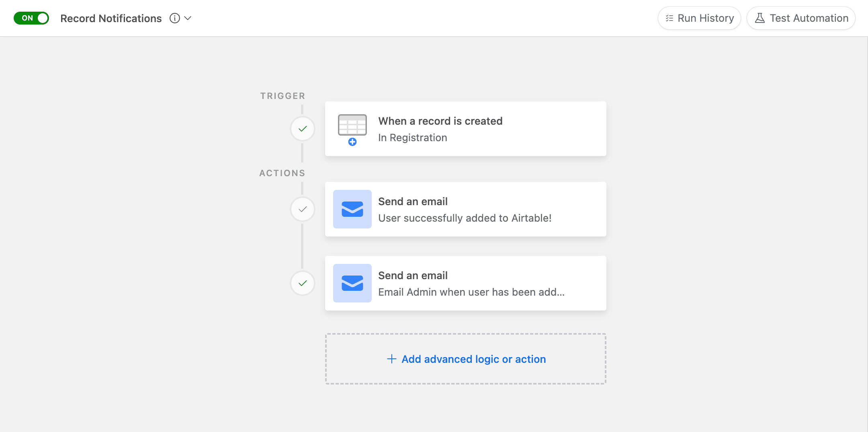Click the Test Automation beaker icon
This screenshot has width=868, height=432.
click(759, 18)
